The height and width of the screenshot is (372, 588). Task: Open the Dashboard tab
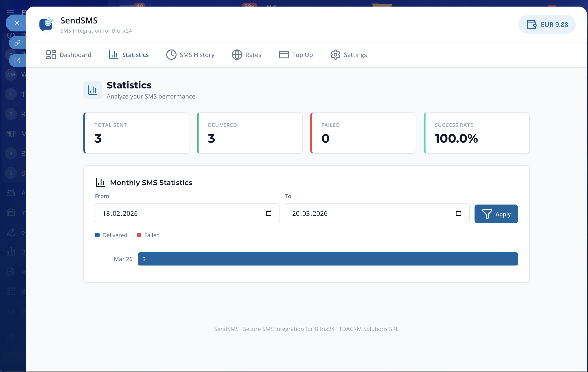click(x=69, y=55)
